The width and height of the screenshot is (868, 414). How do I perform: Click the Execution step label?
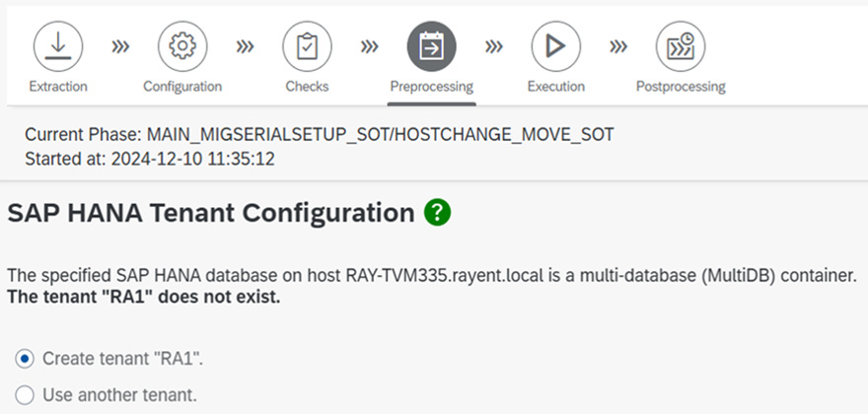(555, 87)
